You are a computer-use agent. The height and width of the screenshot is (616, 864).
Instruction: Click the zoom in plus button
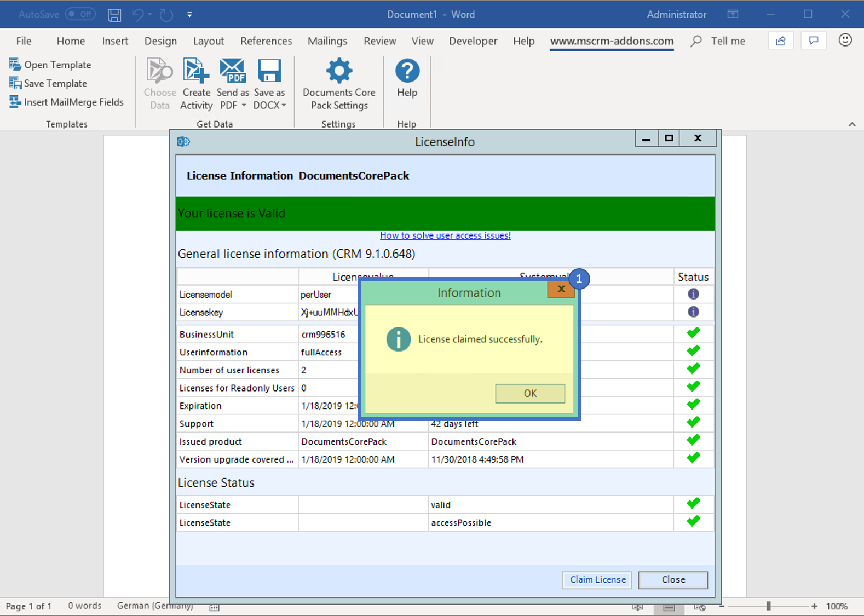815,606
